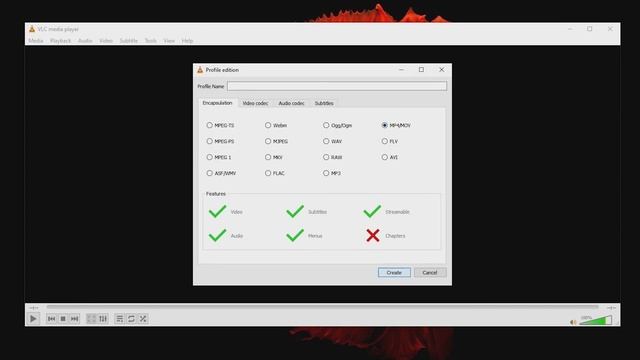The height and width of the screenshot is (360, 640).
Task: Adjust the VLC volume slider
Action: [596, 320]
